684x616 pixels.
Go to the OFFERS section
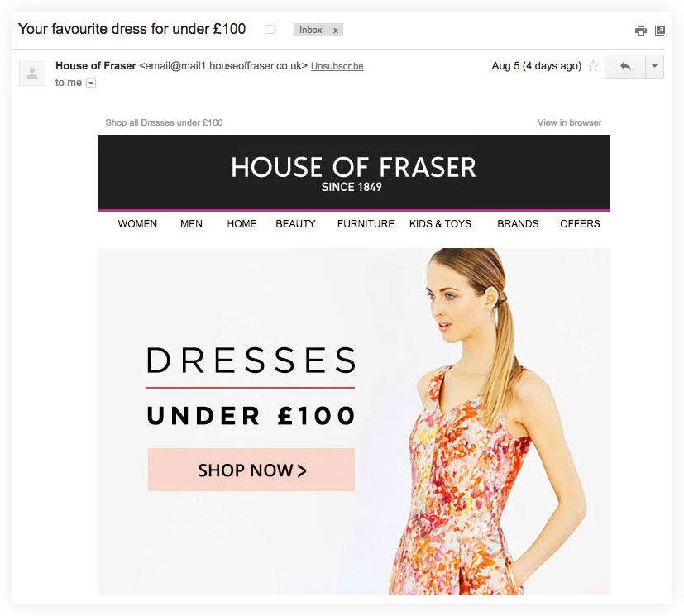point(580,223)
